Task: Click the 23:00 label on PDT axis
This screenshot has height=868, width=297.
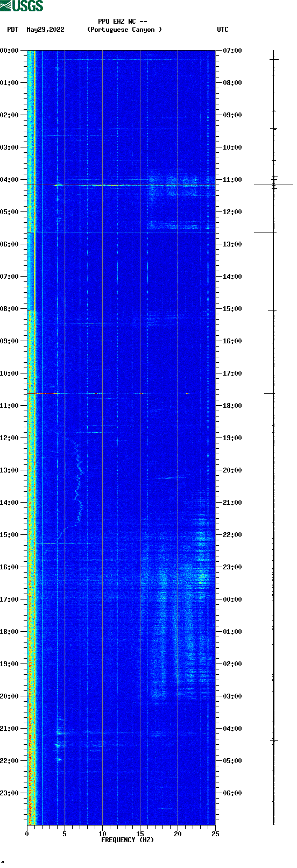Action: (10, 793)
